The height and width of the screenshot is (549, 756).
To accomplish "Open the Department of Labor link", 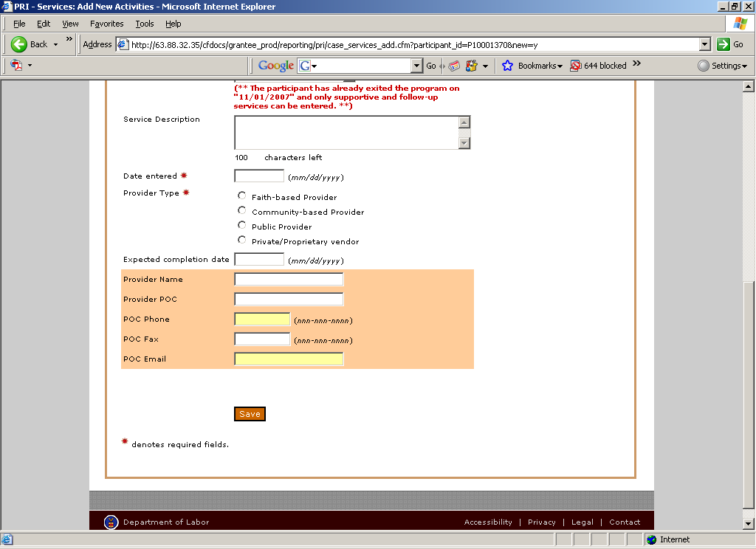I will tap(166, 522).
